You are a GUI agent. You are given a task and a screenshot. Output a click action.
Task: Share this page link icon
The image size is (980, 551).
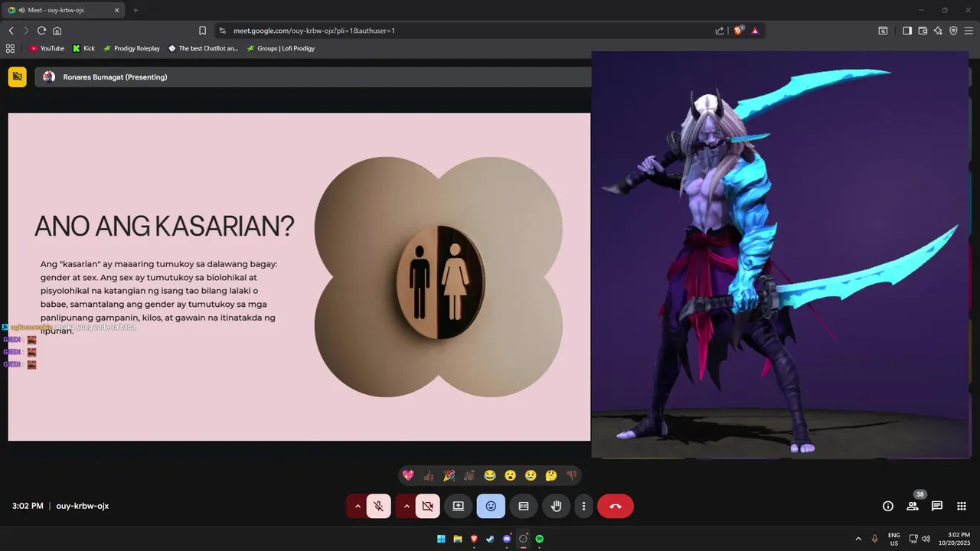point(720,31)
